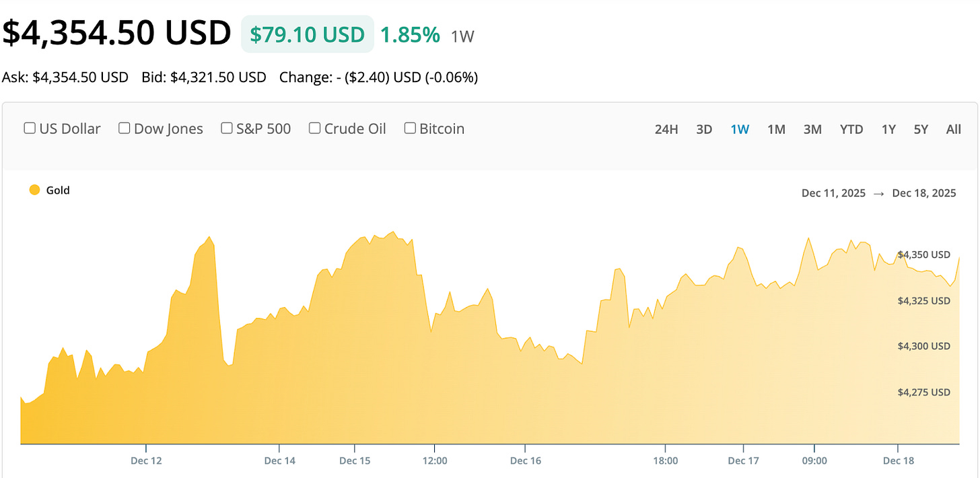Click the 18:00 axis tick label

coord(665,460)
